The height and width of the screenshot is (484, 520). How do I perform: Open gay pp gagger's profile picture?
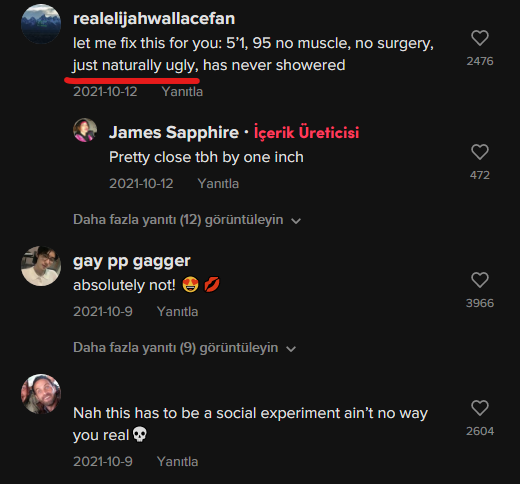41,266
